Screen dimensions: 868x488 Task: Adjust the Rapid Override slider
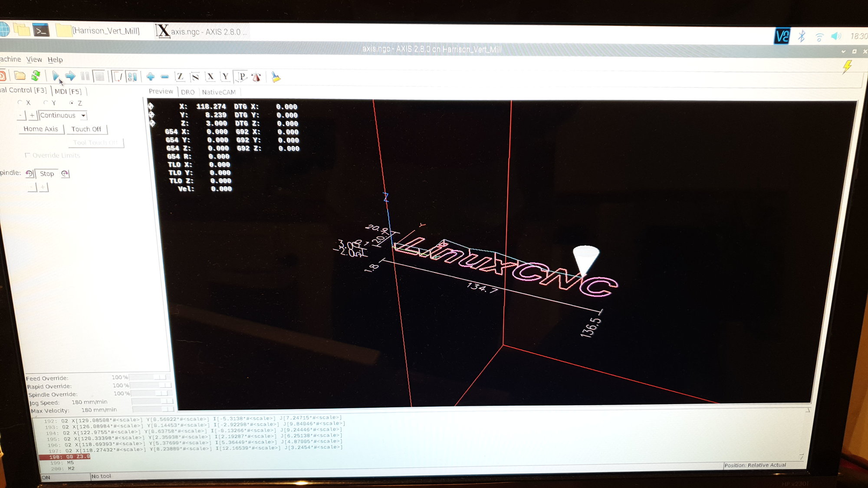[x=151, y=385]
